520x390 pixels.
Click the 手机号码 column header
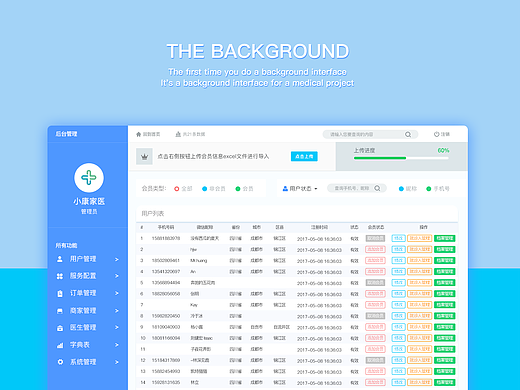tap(166, 227)
